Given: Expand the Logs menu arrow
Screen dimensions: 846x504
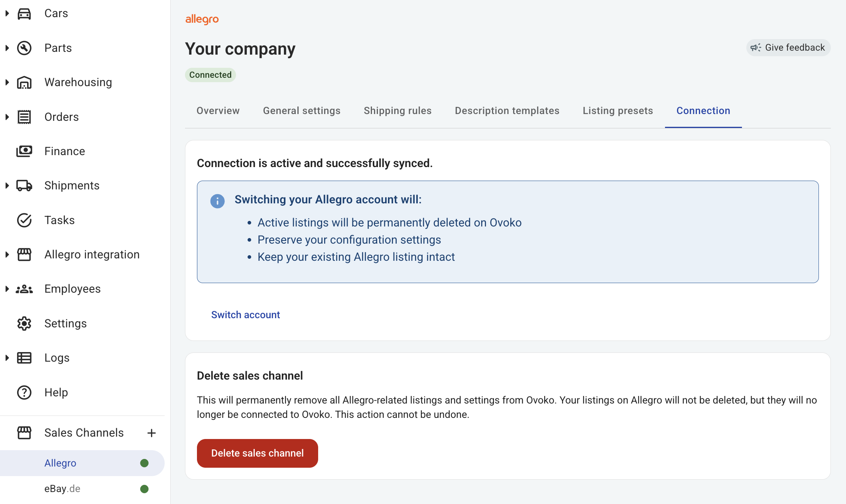Looking at the screenshot, I should 7,358.
